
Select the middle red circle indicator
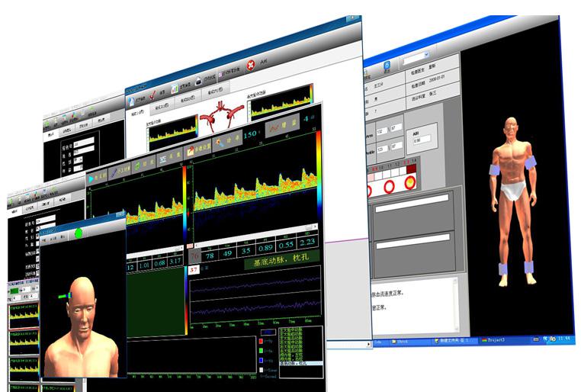[x=390, y=185]
